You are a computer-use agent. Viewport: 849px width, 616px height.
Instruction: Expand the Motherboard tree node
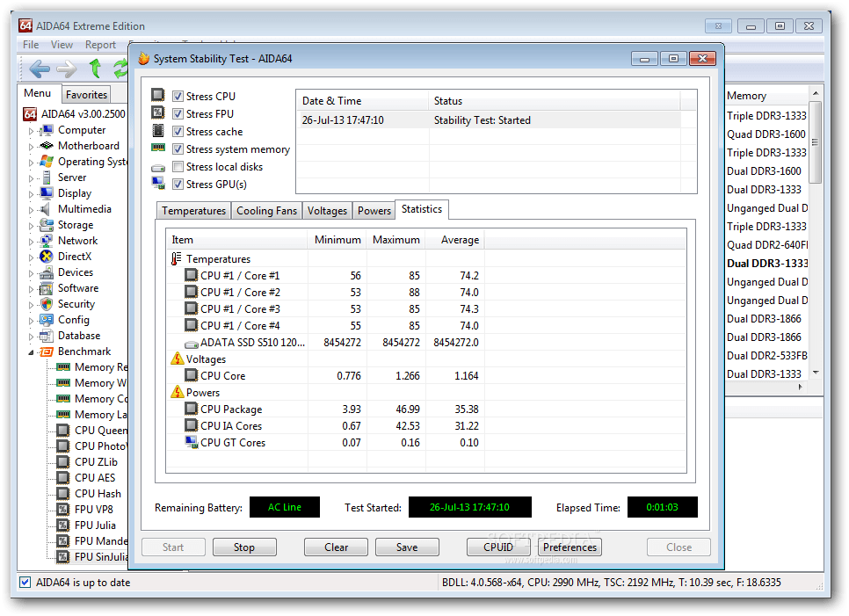tap(31, 147)
